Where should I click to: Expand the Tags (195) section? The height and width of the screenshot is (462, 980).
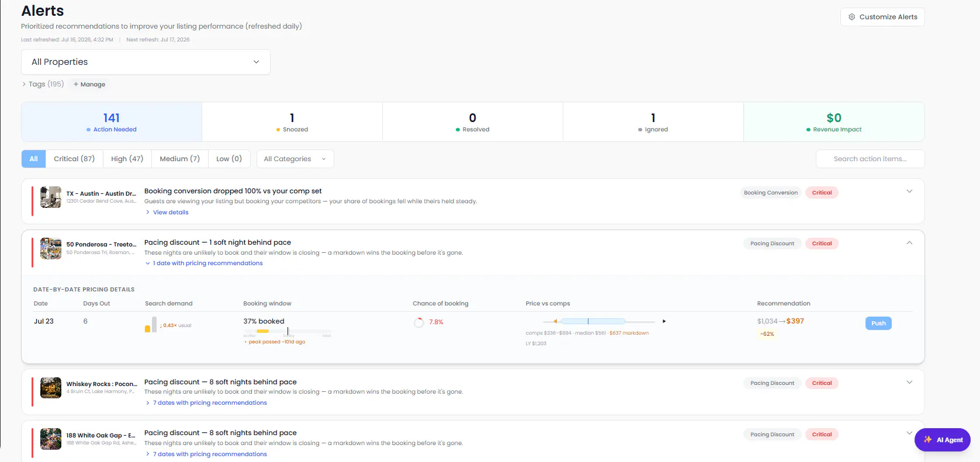point(43,84)
